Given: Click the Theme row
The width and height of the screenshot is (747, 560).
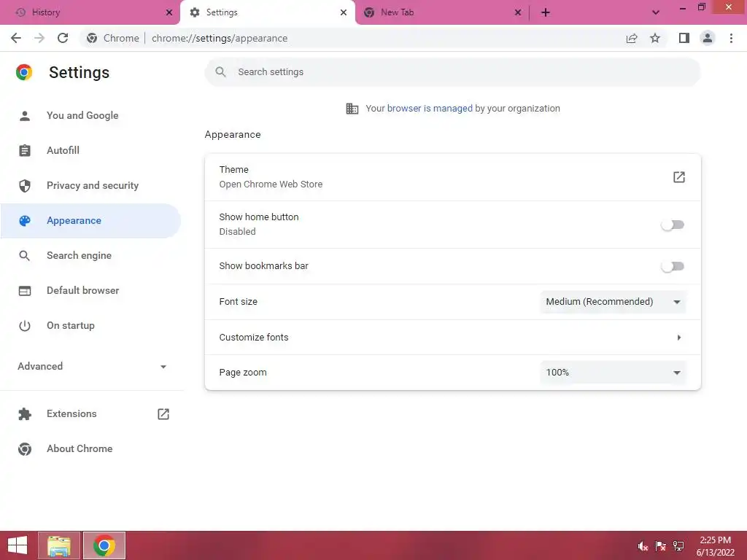Looking at the screenshot, I should (x=452, y=177).
